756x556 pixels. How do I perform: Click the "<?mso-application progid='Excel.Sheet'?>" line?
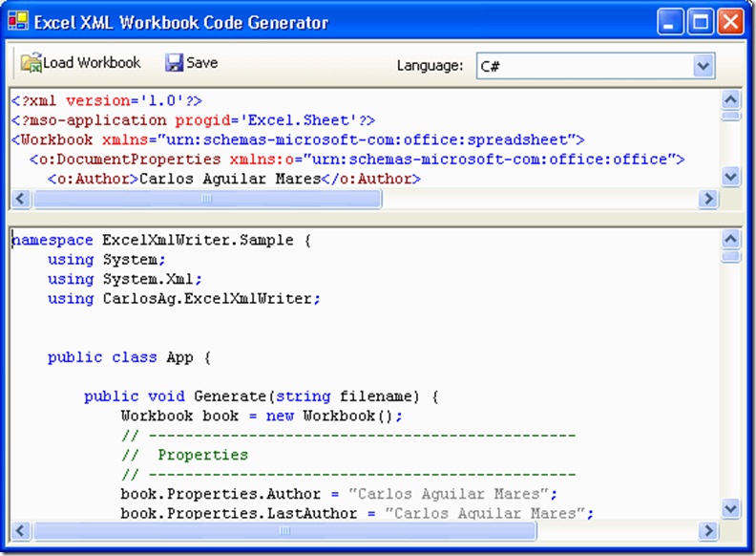(193, 120)
